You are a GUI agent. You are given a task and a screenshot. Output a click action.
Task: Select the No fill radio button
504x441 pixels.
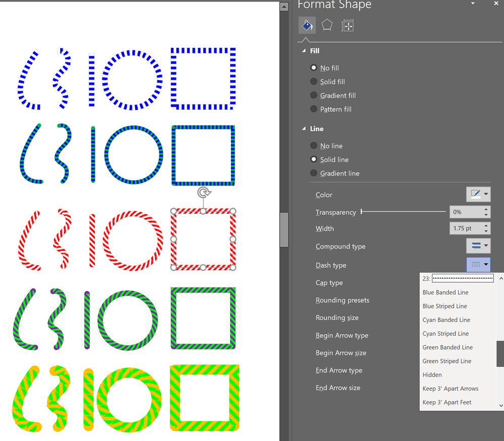(314, 68)
